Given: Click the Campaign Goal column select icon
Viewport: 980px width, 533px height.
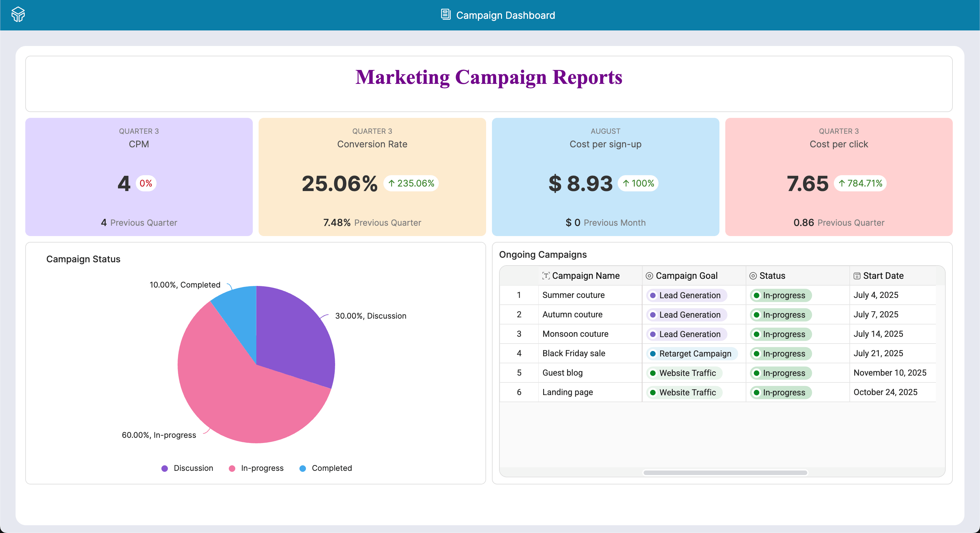Looking at the screenshot, I should coord(649,276).
